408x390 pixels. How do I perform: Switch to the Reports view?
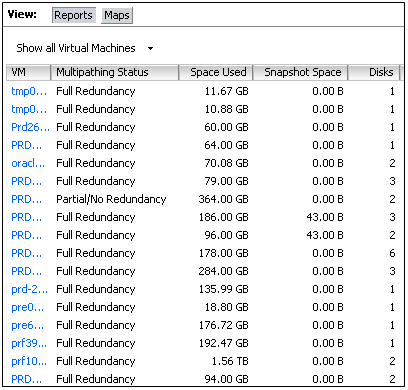(74, 15)
